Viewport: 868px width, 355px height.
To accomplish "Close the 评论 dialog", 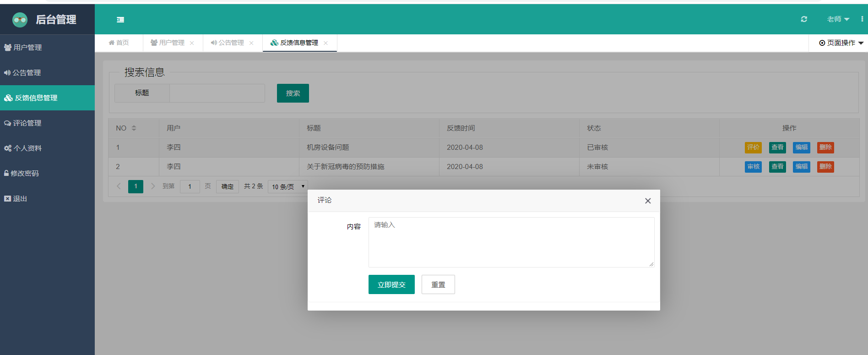I will click(648, 201).
